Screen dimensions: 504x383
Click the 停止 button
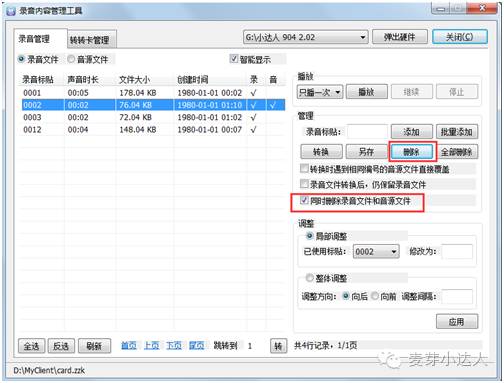click(x=457, y=92)
